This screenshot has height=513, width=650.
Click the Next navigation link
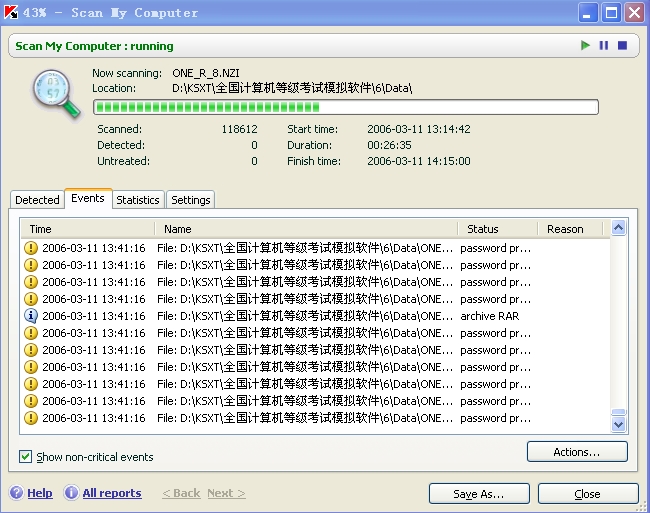[x=226, y=493]
